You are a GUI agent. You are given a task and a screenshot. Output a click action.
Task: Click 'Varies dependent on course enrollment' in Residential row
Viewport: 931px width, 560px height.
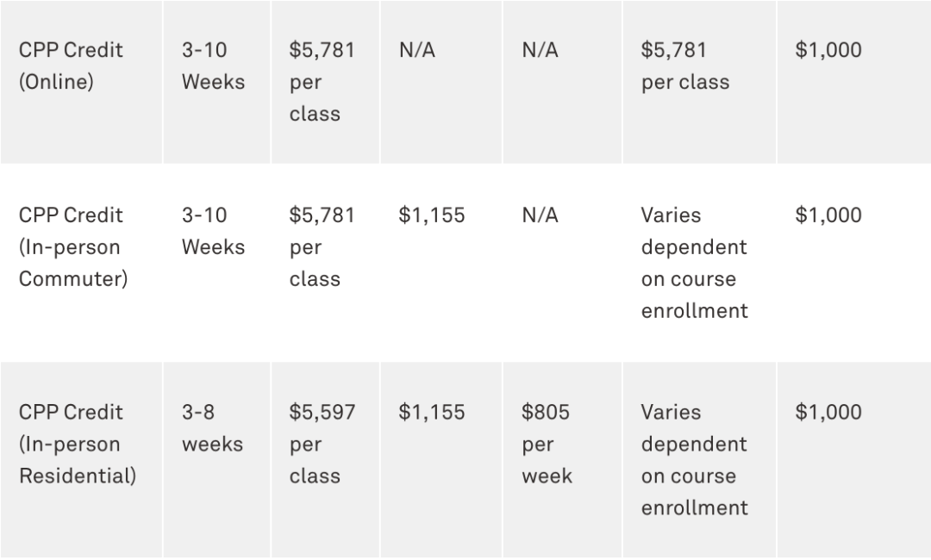point(694,460)
